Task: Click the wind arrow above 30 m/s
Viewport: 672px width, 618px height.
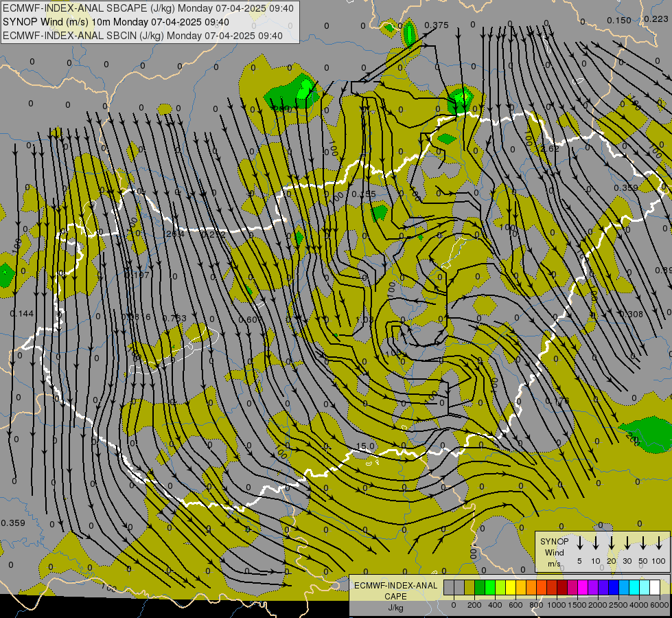Action: [x=627, y=543]
